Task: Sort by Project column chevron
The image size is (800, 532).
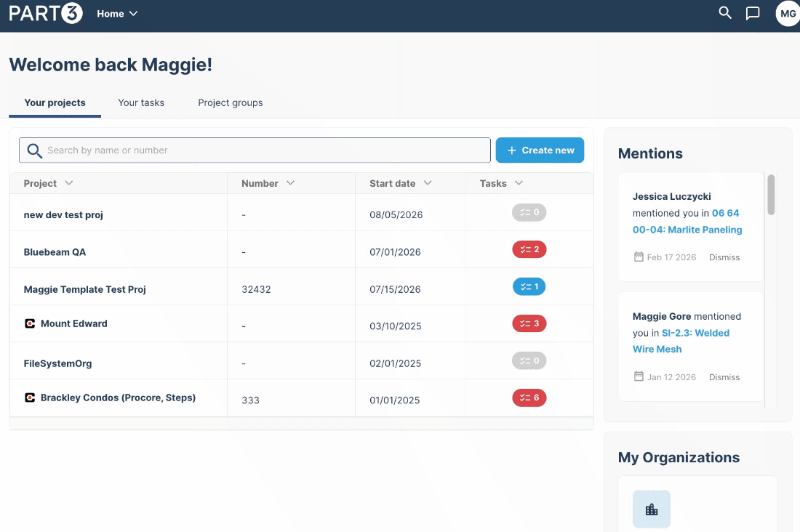Action: pos(69,182)
